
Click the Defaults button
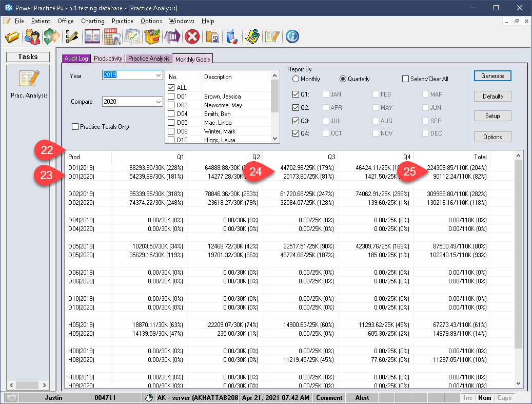(x=492, y=96)
